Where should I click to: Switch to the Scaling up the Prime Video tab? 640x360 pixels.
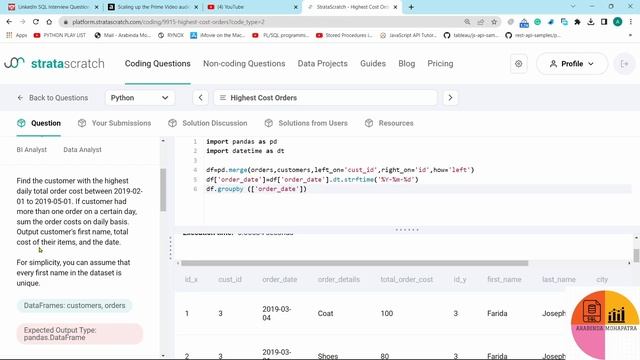pyautogui.click(x=153, y=7)
